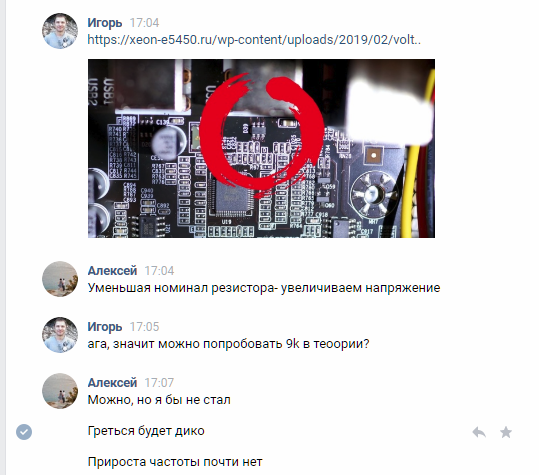Click the reply arrow icon
This screenshot has height=475, width=539.
pos(479,432)
